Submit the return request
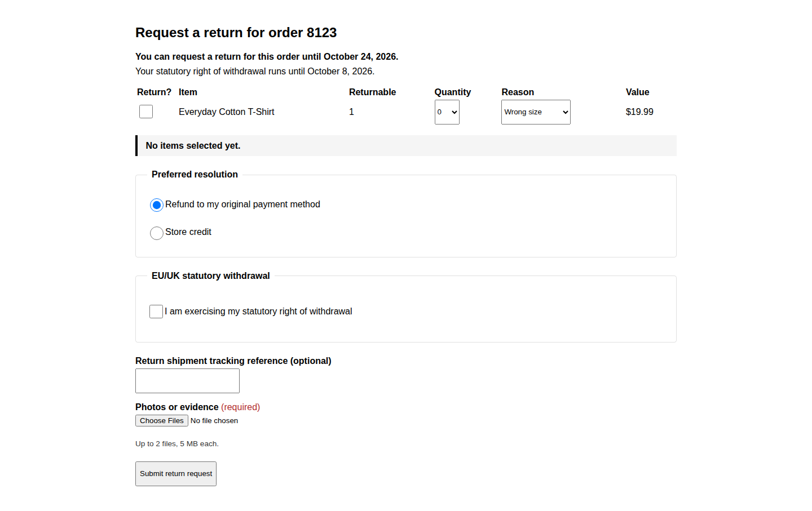The height and width of the screenshot is (511, 812). 176,474
